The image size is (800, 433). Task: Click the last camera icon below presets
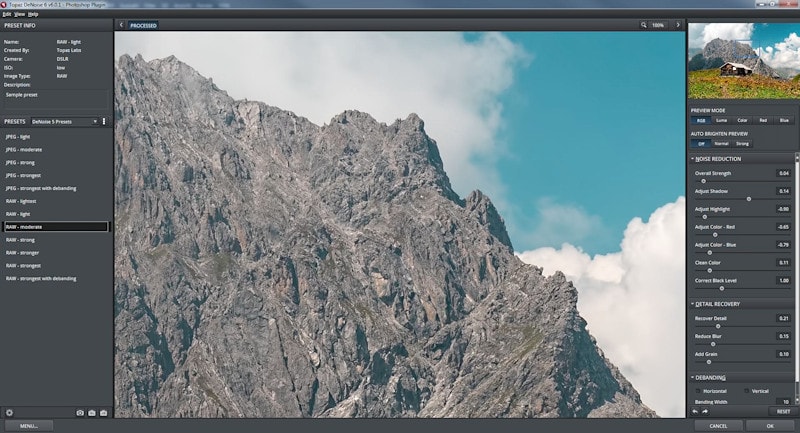point(103,412)
